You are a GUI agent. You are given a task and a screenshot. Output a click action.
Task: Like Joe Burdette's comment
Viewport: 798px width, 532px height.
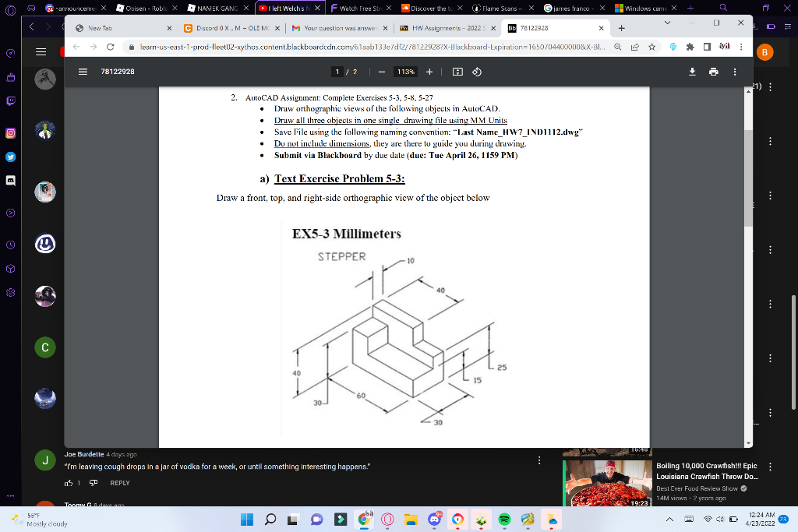click(x=69, y=483)
